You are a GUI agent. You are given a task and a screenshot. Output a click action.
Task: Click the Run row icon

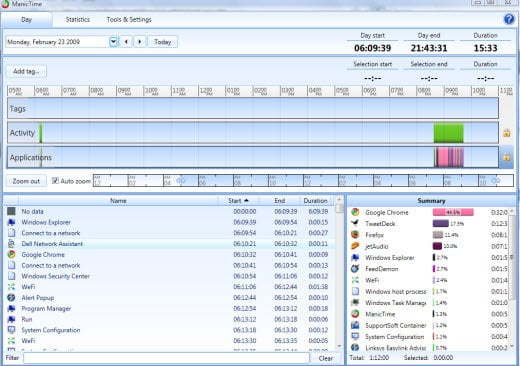click(x=11, y=319)
